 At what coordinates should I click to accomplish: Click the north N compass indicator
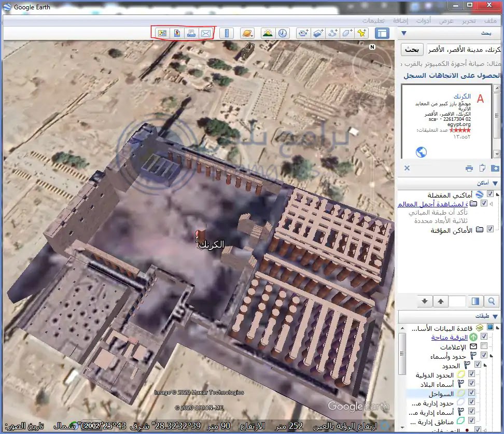click(x=372, y=47)
